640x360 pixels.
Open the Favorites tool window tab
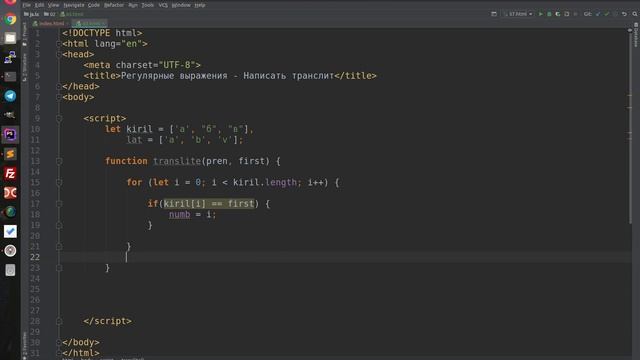[24, 345]
